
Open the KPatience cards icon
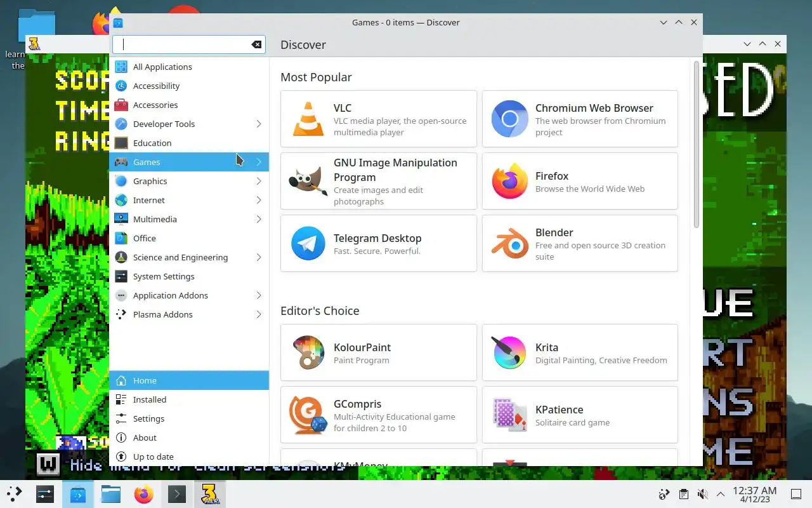[x=509, y=415]
